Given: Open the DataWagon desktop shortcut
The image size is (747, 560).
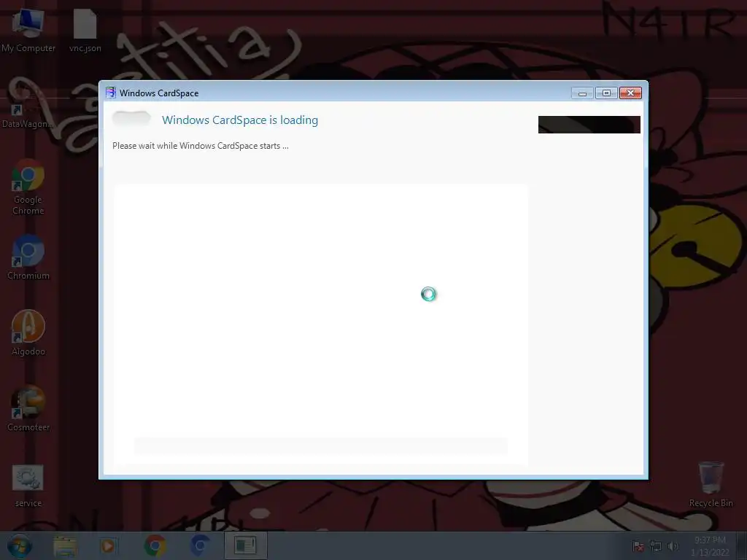Looking at the screenshot, I should pyautogui.click(x=28, y=114).
